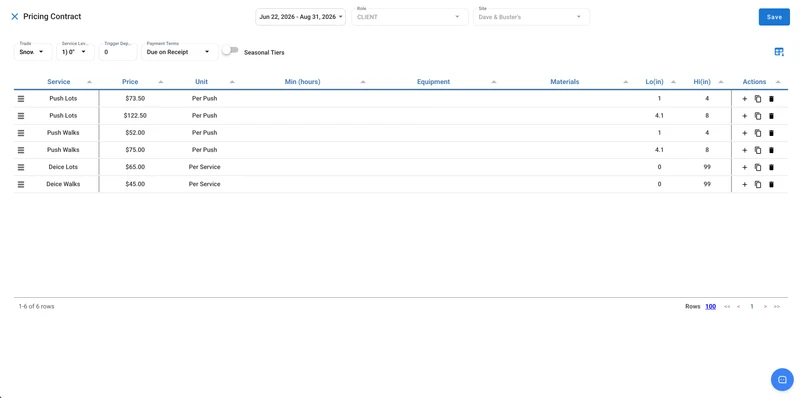Click drag handle of Push Lots $73.50 row
This screenshot has width=800, height=398.
[x=21, y=99]
